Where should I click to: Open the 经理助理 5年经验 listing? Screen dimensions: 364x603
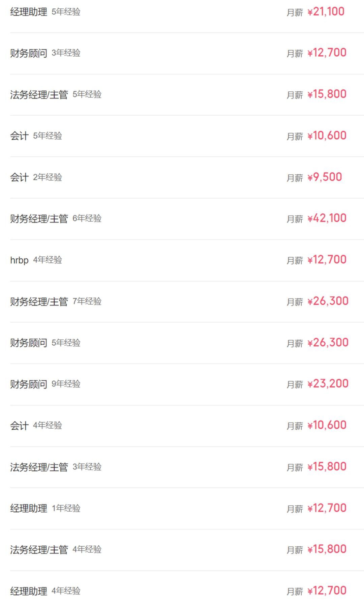click(29, 12)
